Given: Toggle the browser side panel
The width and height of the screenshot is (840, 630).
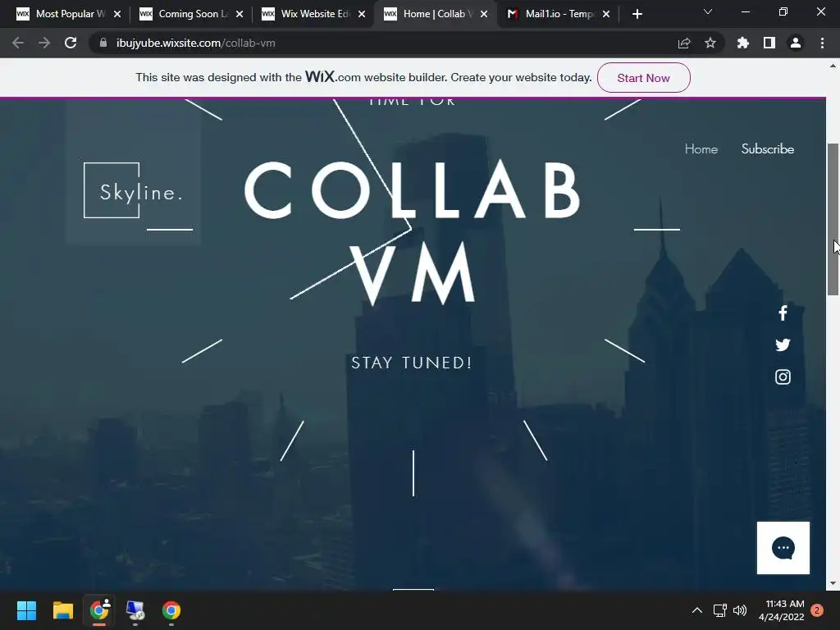Looking at the screenshot, I should click(769, 43).
